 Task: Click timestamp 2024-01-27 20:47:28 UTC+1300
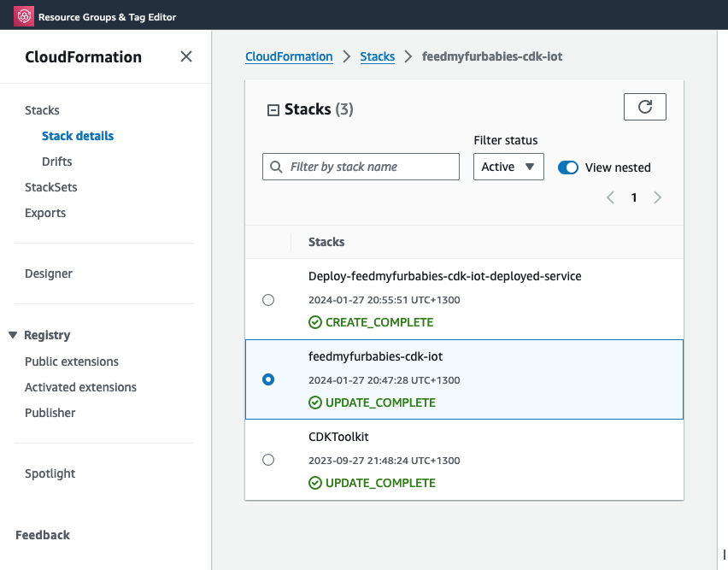(x=385, y=380)
